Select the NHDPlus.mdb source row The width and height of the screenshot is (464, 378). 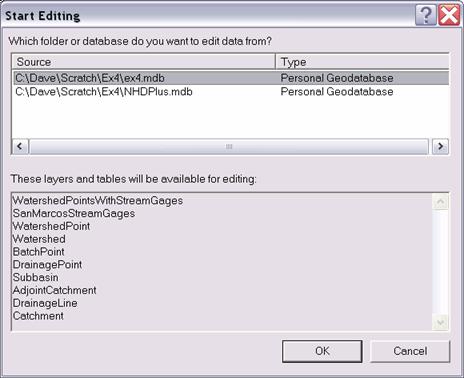[231, 92]
